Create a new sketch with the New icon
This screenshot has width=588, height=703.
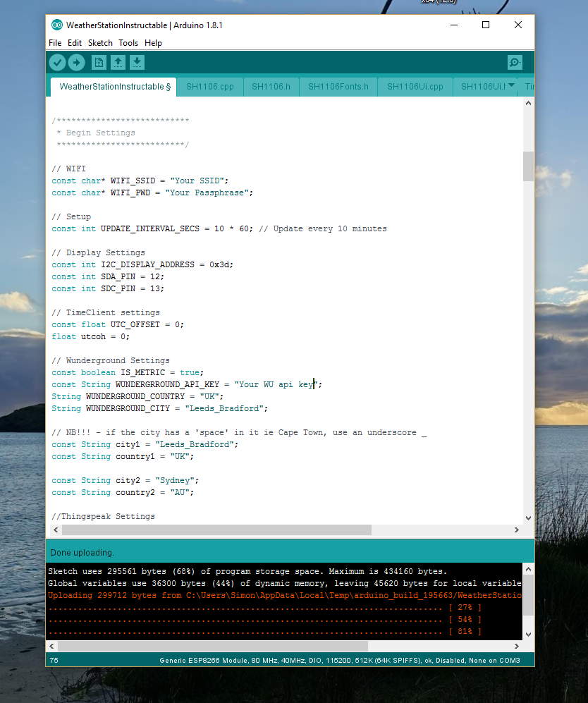pyautogui.click(x=99, y=62)
